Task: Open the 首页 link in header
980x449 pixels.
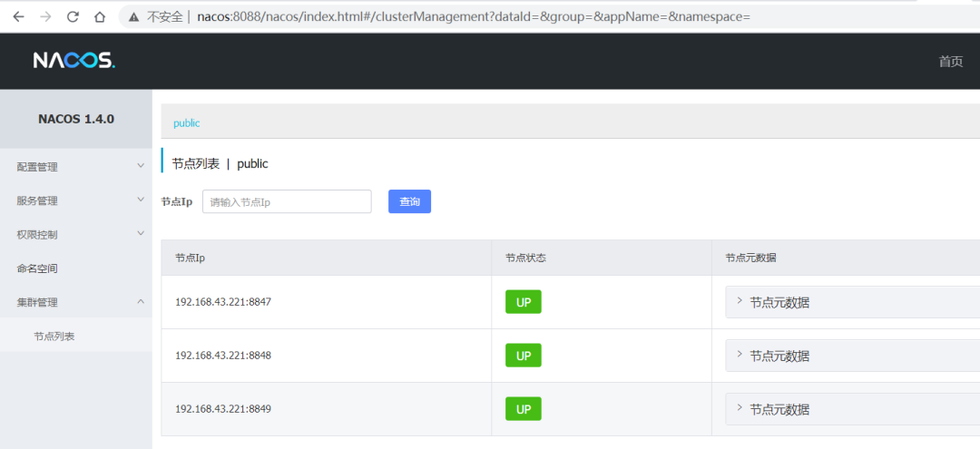Action: [x=951, y=61]
